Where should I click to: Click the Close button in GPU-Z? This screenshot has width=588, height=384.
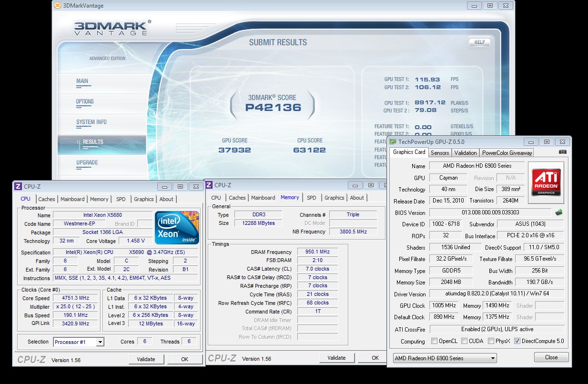551,357
